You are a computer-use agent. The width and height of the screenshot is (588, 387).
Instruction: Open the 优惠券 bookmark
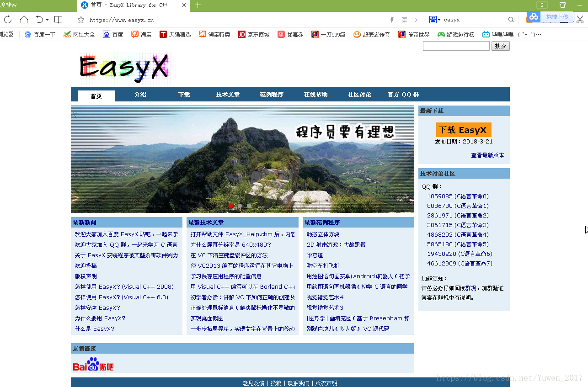click(x=290, y=34)
